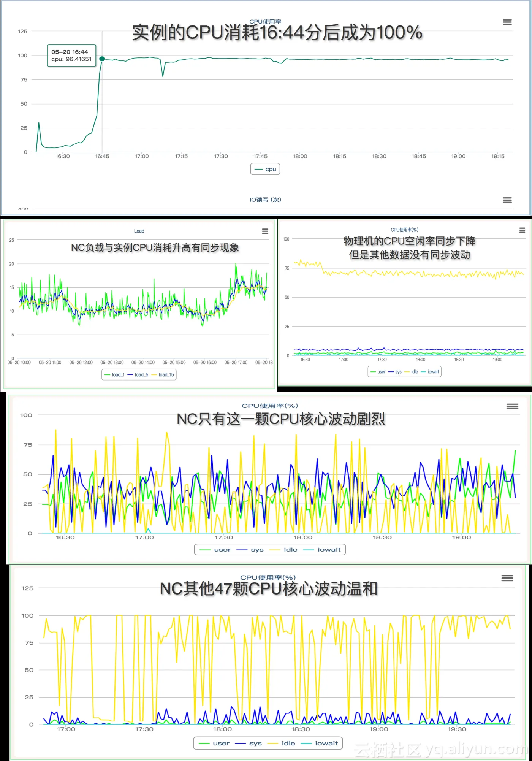The height and width of the screenshot is (761, 532).
Task: Toggle the iowait series in the single-core chart legend
Action: point(322,550)
